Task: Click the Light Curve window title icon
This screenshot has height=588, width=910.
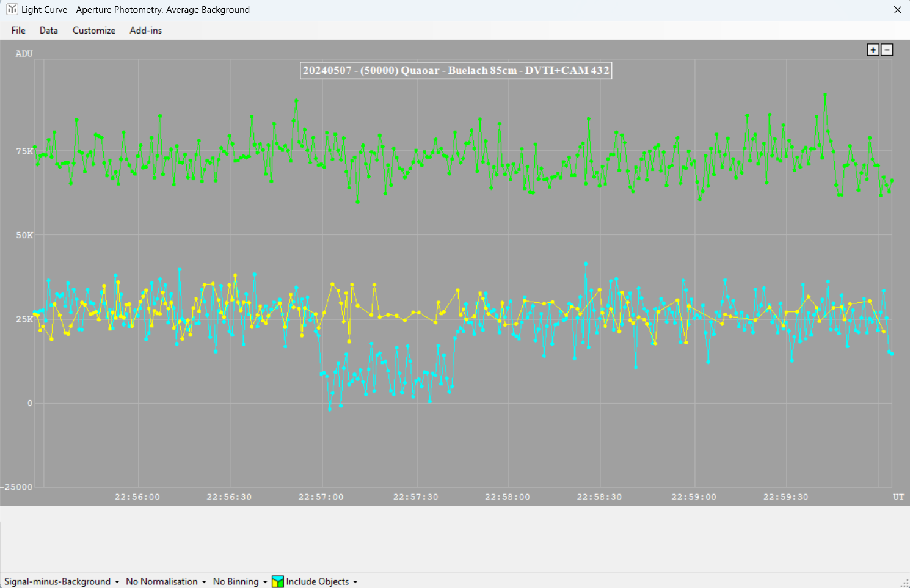Action: coord(12,9)
